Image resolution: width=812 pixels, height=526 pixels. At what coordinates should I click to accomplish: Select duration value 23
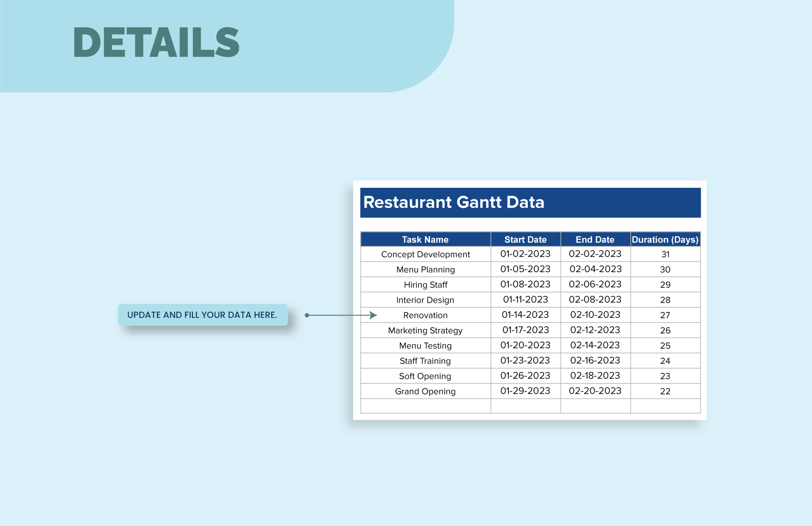[665, 376]
